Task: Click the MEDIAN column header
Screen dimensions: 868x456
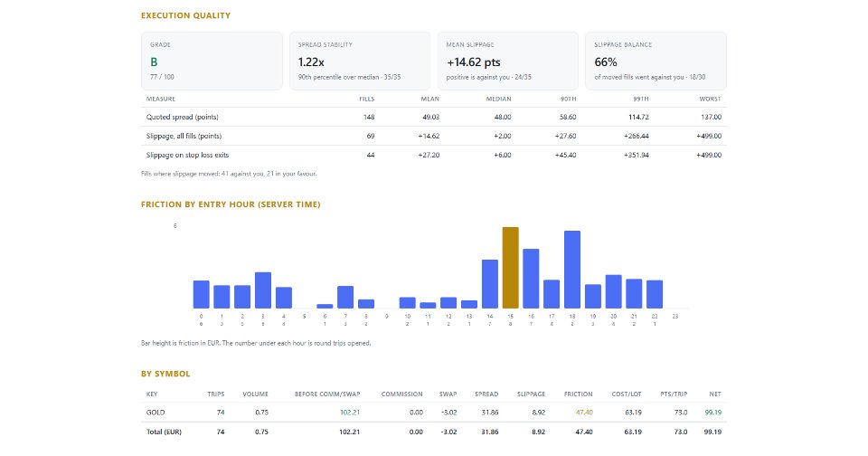Action: tap(499, 100)
